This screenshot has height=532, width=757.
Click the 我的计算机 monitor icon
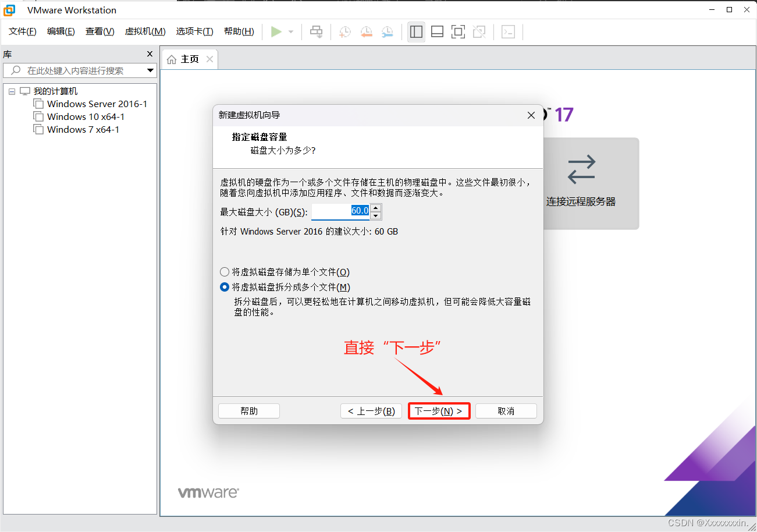[25, 91]
